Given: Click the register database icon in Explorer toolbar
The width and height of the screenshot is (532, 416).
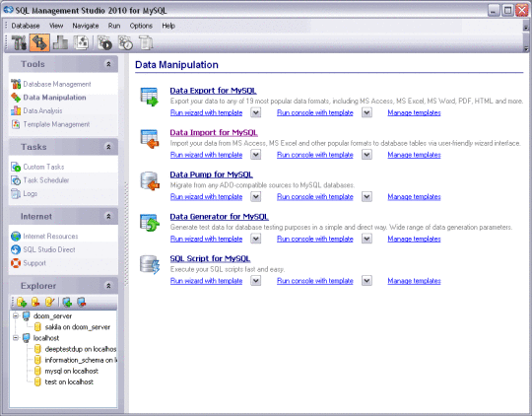Looking at the screenshot, I should (22, 302).
